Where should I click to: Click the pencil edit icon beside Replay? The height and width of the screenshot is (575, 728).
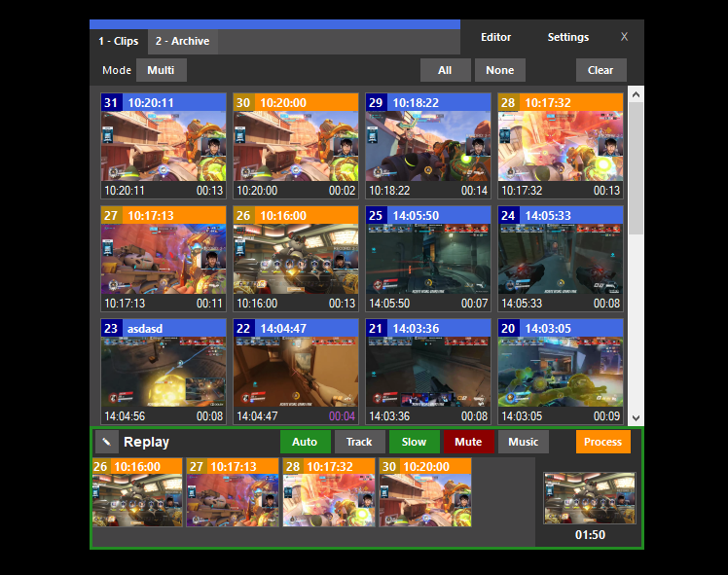pos(107,442)
